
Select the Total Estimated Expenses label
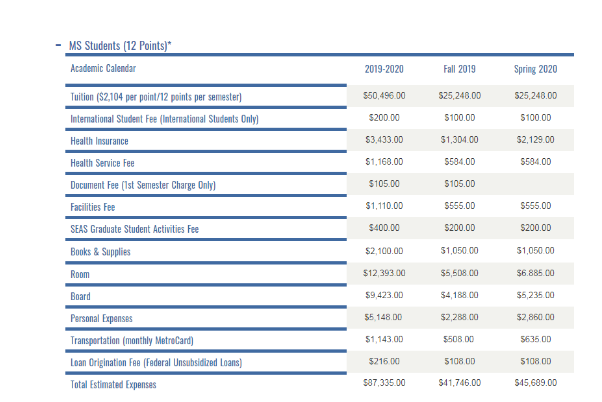pos(113,384)
